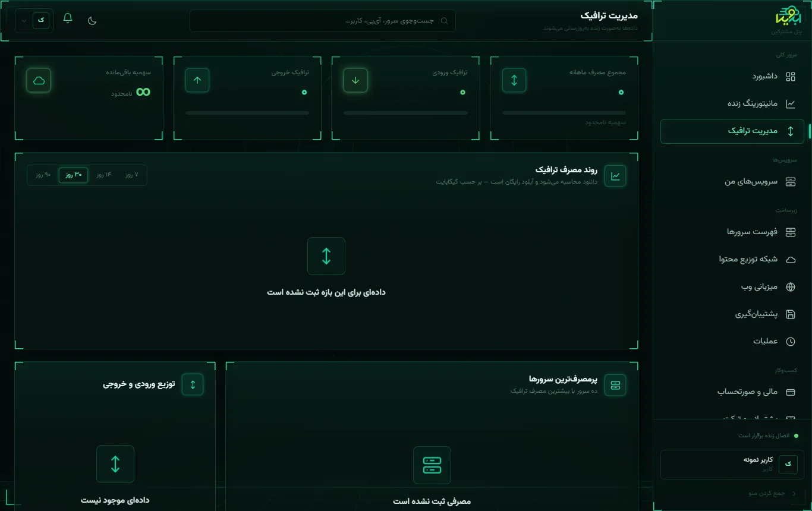The height and width of the screenshot is (511, 812).
Task: Select the ۱۴ روز range
Action: [103, 175]
